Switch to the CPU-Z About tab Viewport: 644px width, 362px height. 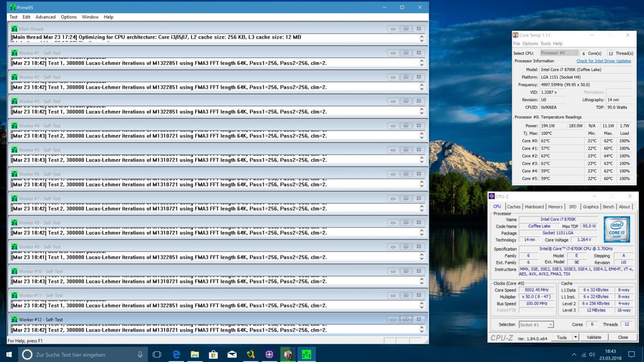(624, 207)
